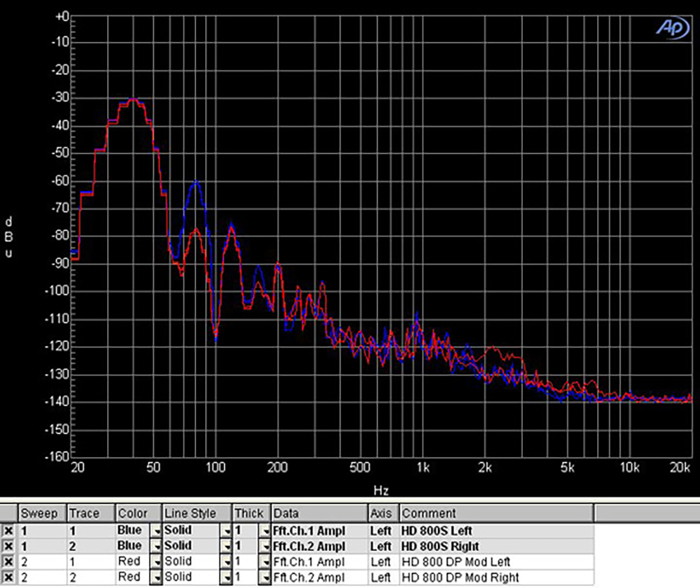Open Color dropdown for HD 800S Left row
Screen dimensions: 700x588
(x=155, y=531)
